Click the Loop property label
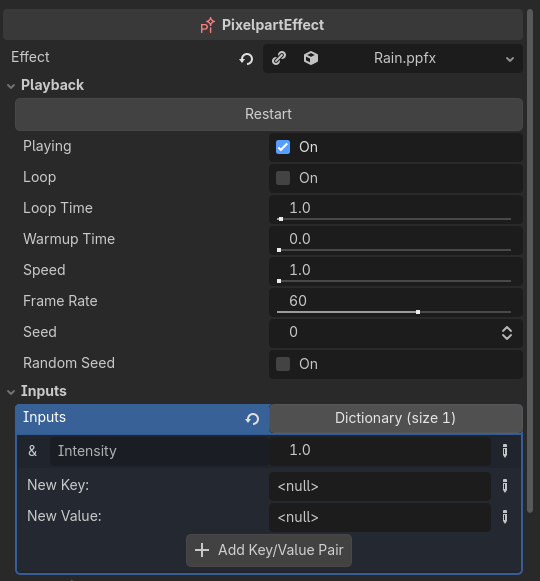This screenshot has height=581, width=540. click(40, 177)
